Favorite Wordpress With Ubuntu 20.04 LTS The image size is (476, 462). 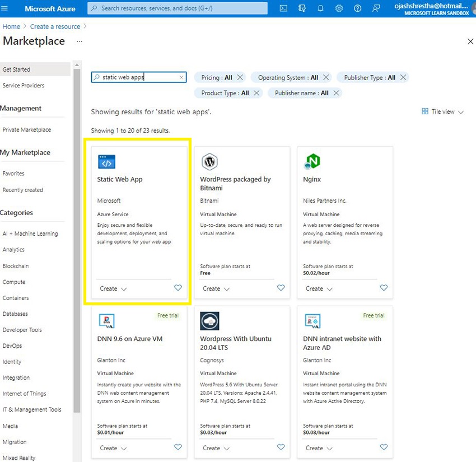(281, 447)
